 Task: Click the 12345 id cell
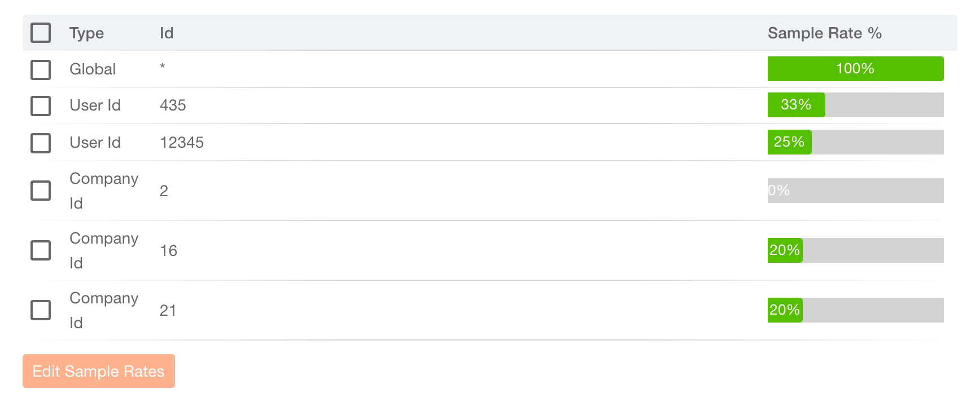tap(182, 143)
